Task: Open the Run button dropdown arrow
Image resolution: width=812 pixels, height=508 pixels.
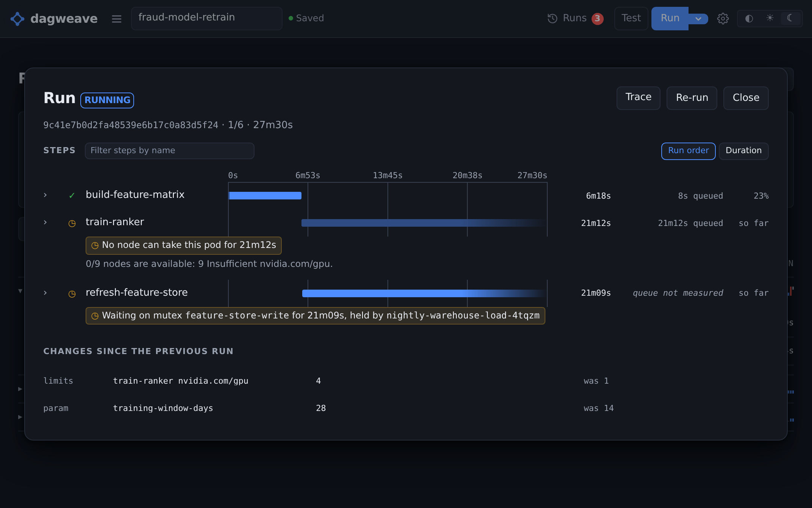Action: [698, 19]
